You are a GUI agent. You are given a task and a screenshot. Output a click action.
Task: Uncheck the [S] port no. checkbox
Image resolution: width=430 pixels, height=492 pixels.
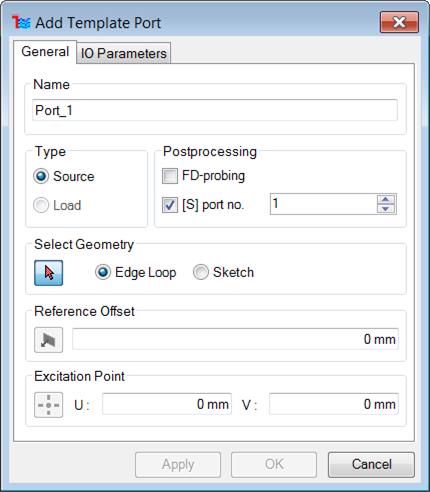[x=170, y=204]
